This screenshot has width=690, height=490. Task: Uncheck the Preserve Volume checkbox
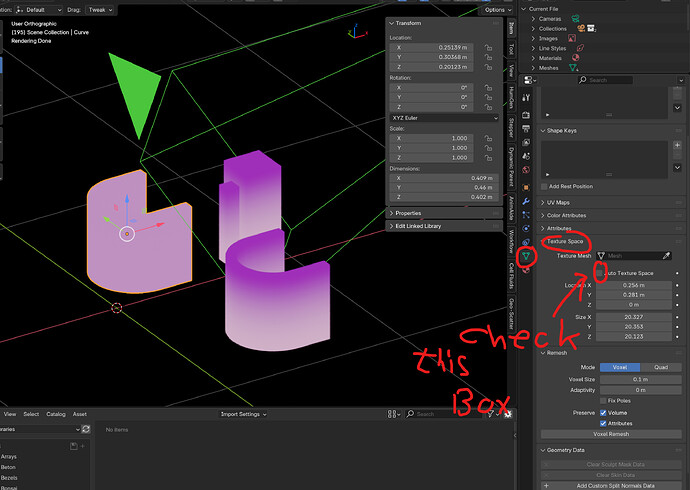point(603,413)
